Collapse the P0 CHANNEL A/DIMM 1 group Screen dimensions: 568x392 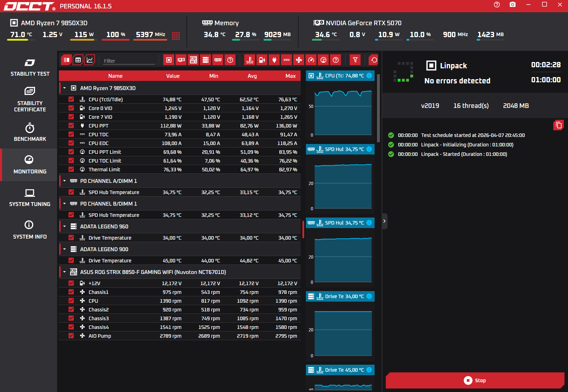64,181
